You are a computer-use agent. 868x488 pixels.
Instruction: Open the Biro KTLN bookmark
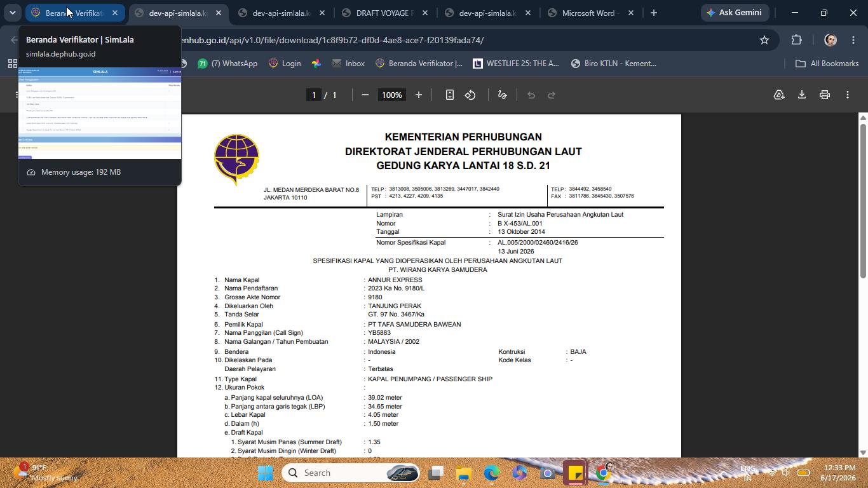tap(614, 64)
